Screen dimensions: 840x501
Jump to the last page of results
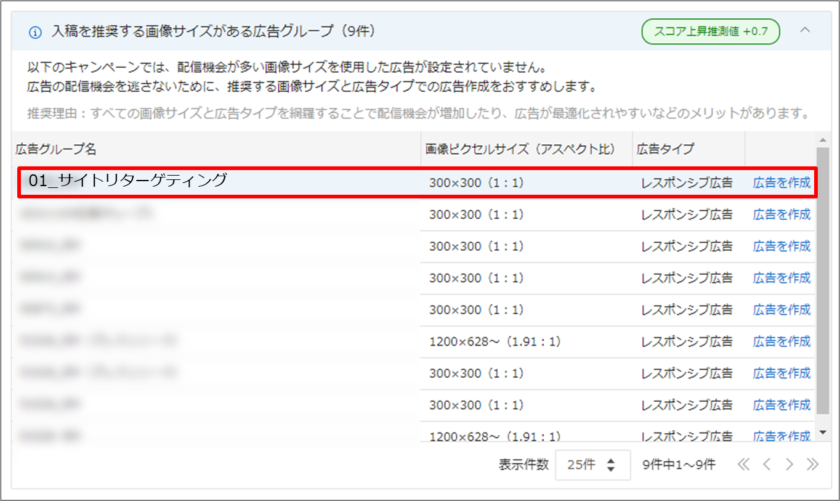(x=812, y=464)
